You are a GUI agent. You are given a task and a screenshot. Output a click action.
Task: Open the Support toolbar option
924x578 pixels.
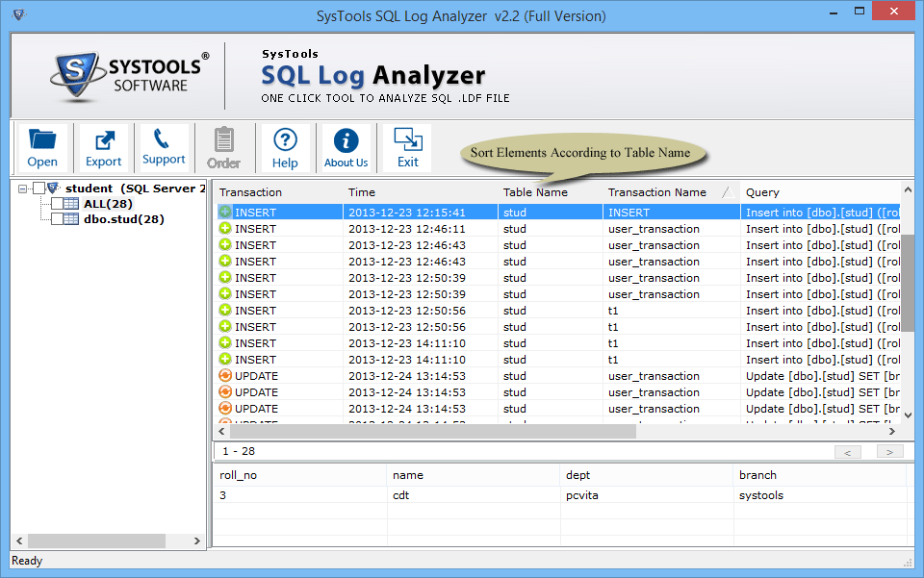[x=164, y=148]
